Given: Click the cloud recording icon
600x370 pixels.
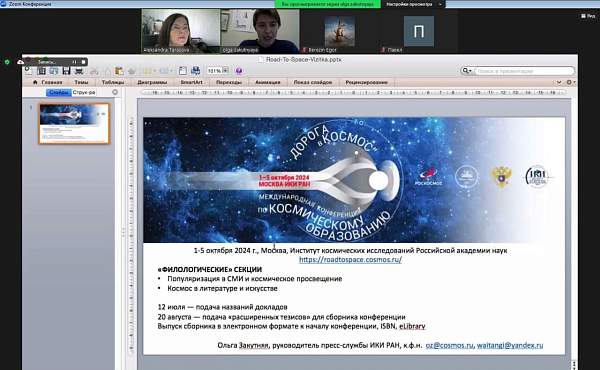Looking at the screenshot, I should [21, 62].
